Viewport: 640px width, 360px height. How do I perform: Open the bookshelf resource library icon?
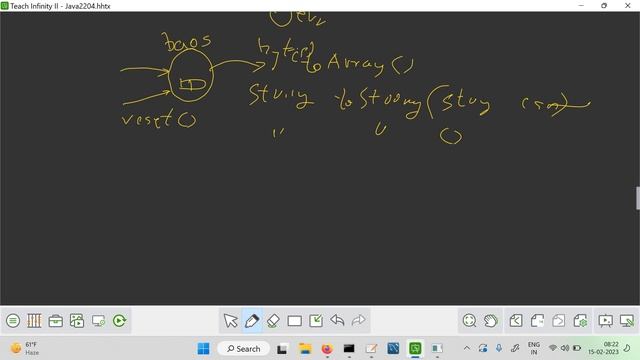34,321
